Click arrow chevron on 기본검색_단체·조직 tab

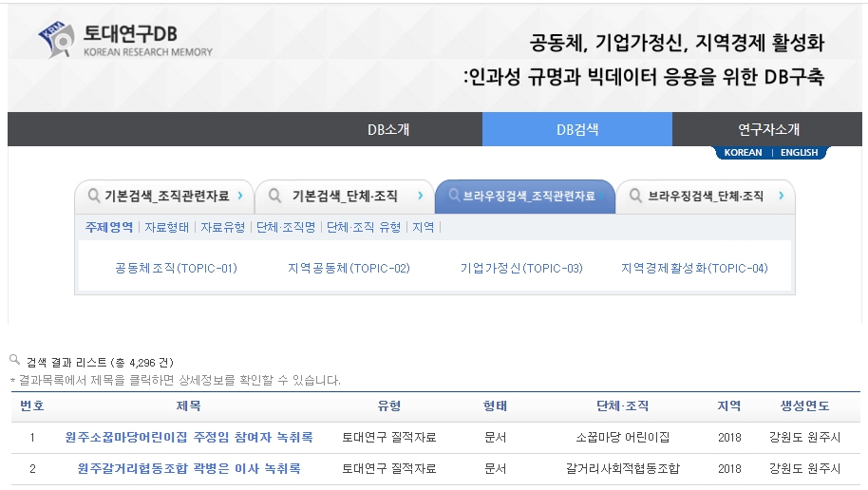pos(420,197)
